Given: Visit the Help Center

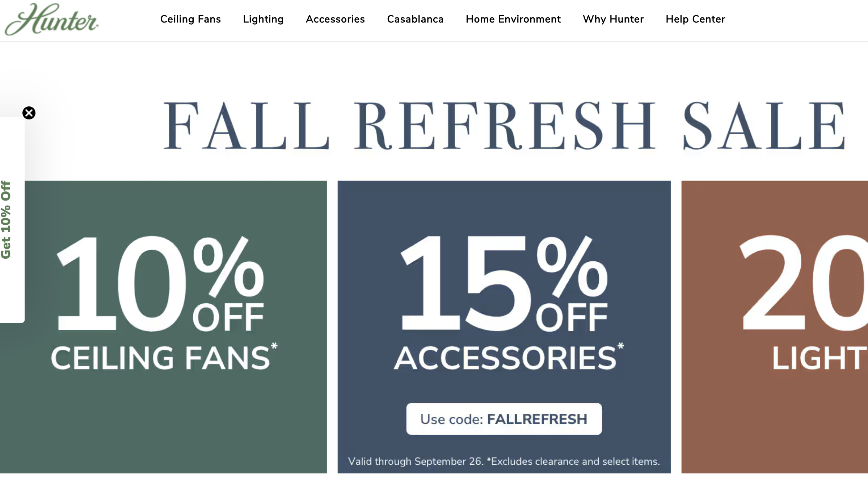Looking at the screenshot, I should coord(695,19).
